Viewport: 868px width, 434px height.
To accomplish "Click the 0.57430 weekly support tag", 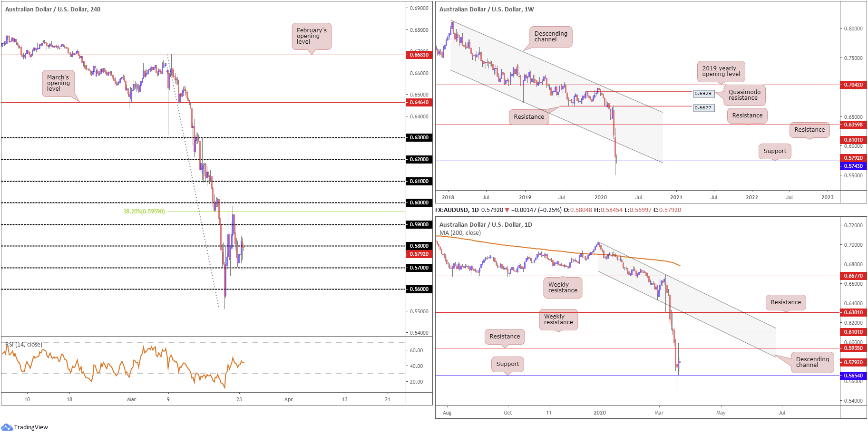I will [x=853, y=166].
